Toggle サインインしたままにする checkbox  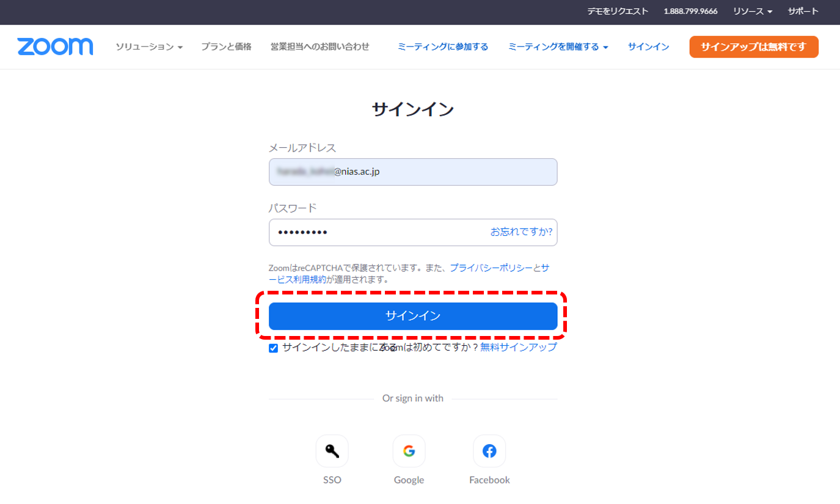point(274,348)
